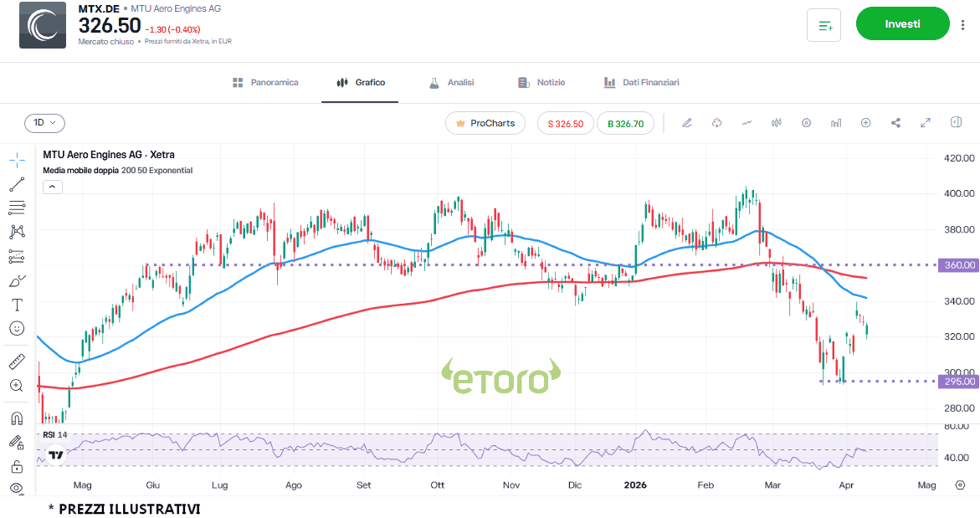This screenshot has height=518, width=980.
Task: Toggle magnet snap mode
Action: click(17, 418)
